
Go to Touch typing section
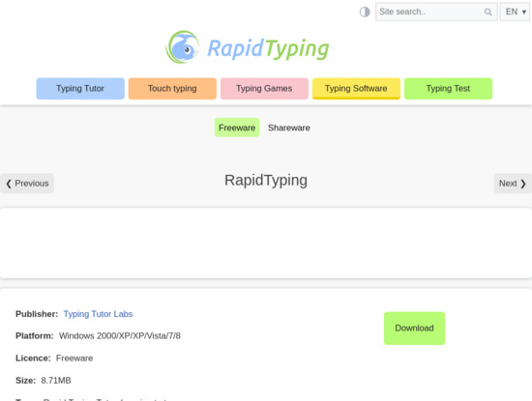coord(172,89)
